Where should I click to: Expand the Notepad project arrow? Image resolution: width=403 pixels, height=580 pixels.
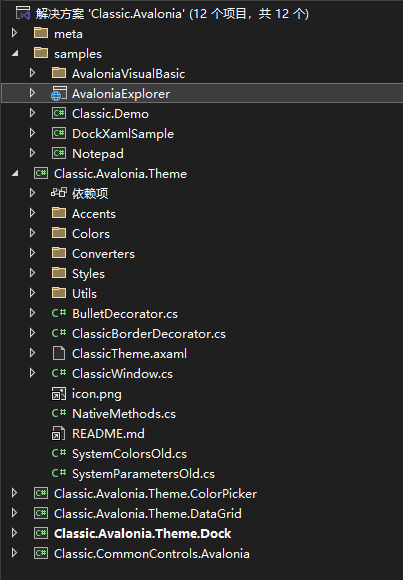(x=33, y=153)
